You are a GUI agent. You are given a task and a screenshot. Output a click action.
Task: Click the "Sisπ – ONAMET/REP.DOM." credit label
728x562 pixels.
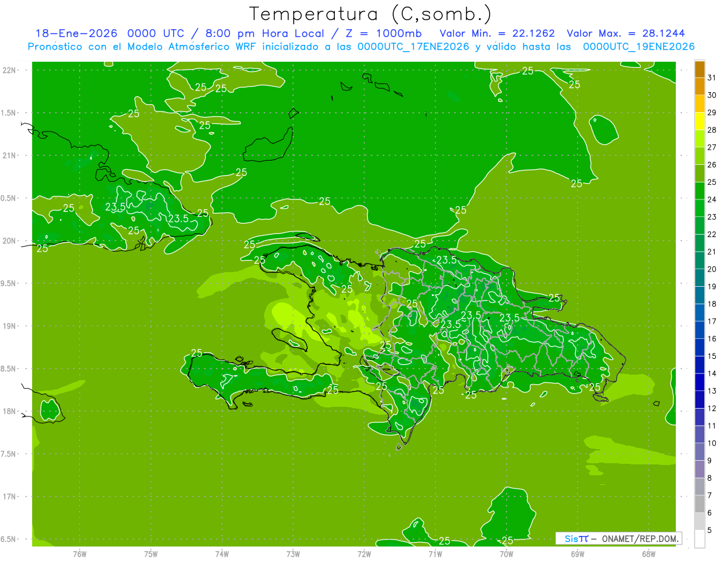pyautogui.click(x=618, y=538)
